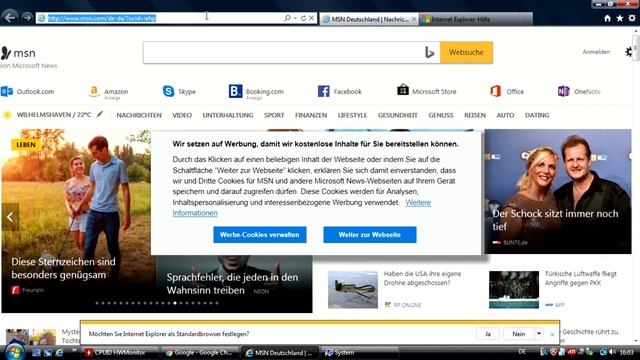Open Internet Explorer quick launch icon
The image size is (640, 360).
pyautogui.click(x=59, y=353)
